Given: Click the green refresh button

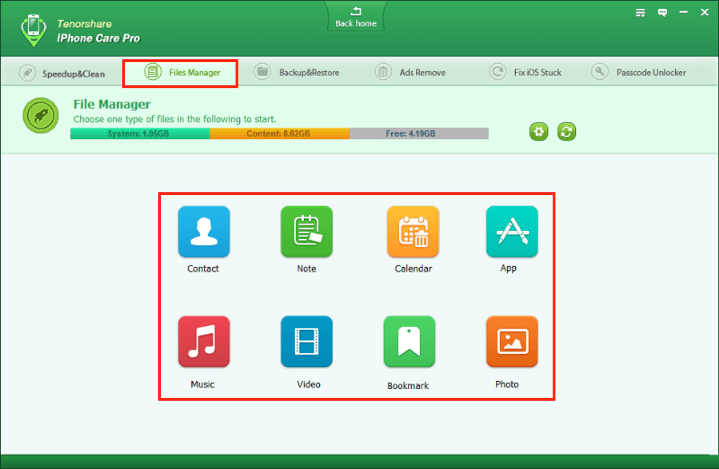Looking at the screenshot, I should click(x=566, y=132).
